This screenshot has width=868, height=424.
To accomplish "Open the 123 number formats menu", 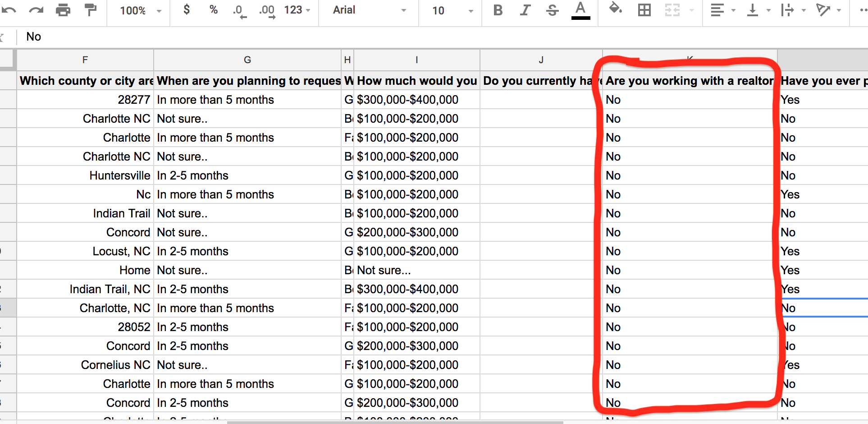I will point(297,10).
